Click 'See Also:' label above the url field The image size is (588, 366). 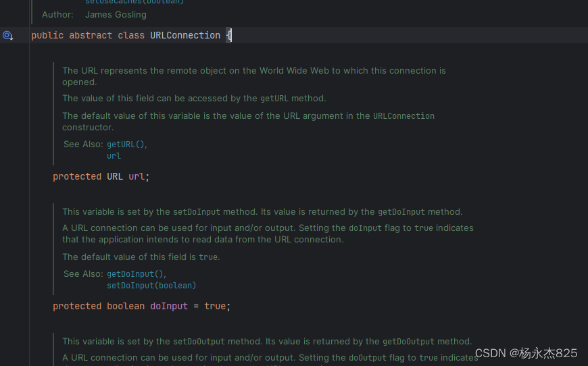[x=83, y=145]
